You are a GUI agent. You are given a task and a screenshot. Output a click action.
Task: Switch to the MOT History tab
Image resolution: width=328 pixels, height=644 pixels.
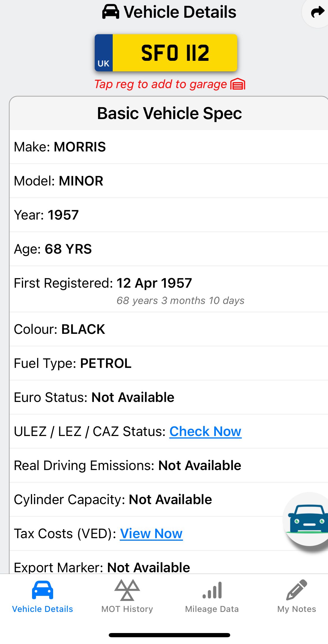[127, 609]
